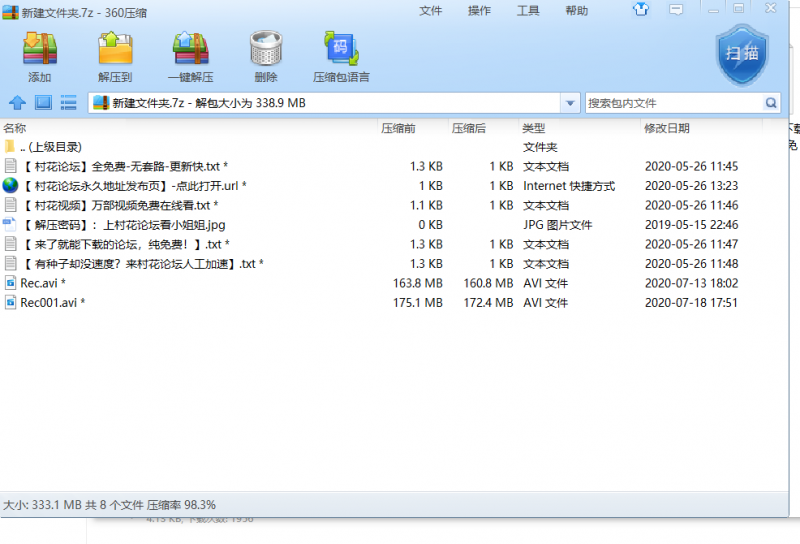Viewport: 800px width, 544px height.
Task: Switch to list view mode
Action: [69, 102]
